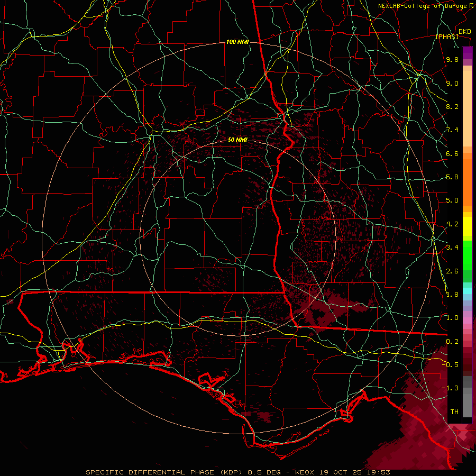Click the -1.3 scale value
The image size is (476, 476).
(x=450, y=388)
